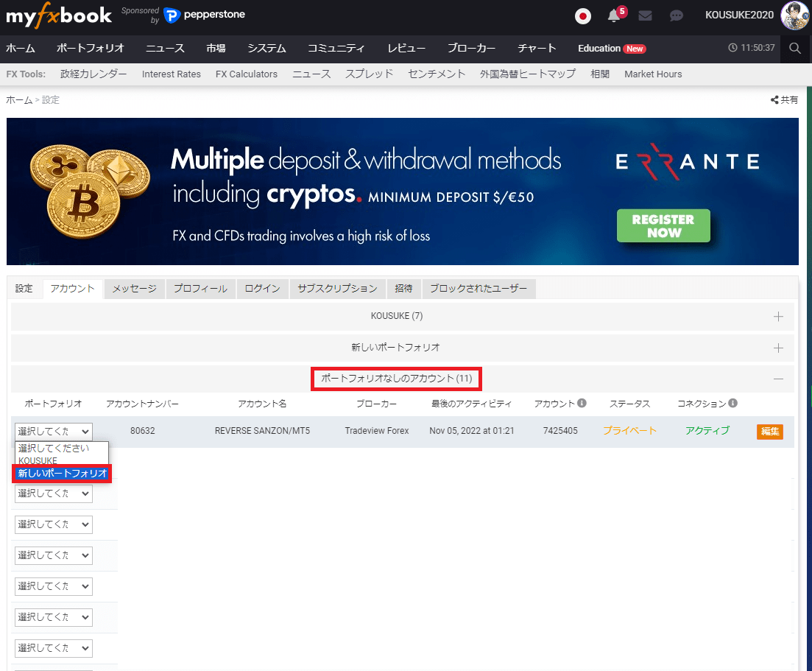Screen dimensions: 812x671
Task: Click the KOUSUKE2020 username
Action: tap(739, 15)
